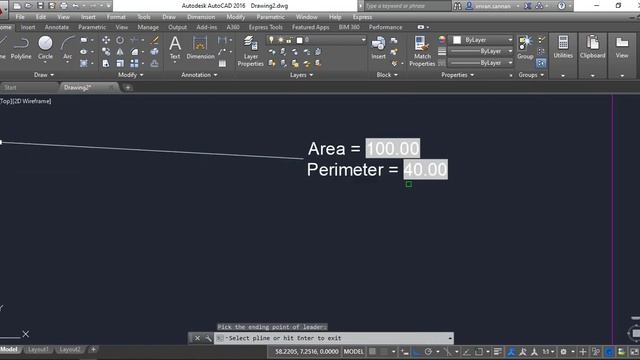Open the Help question mark icon
Viewport: 640px width, 360px height.
pos(562,6)
